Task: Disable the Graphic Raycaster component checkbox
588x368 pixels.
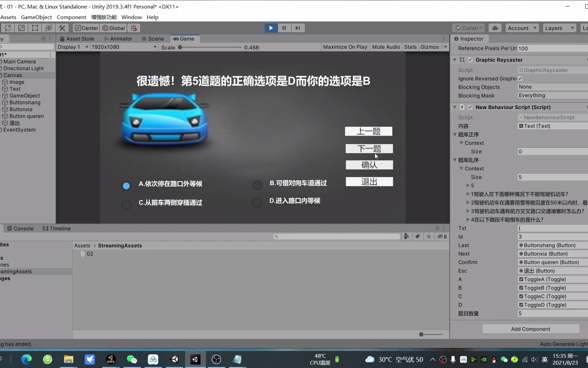Action: click(x=470, y=60)
